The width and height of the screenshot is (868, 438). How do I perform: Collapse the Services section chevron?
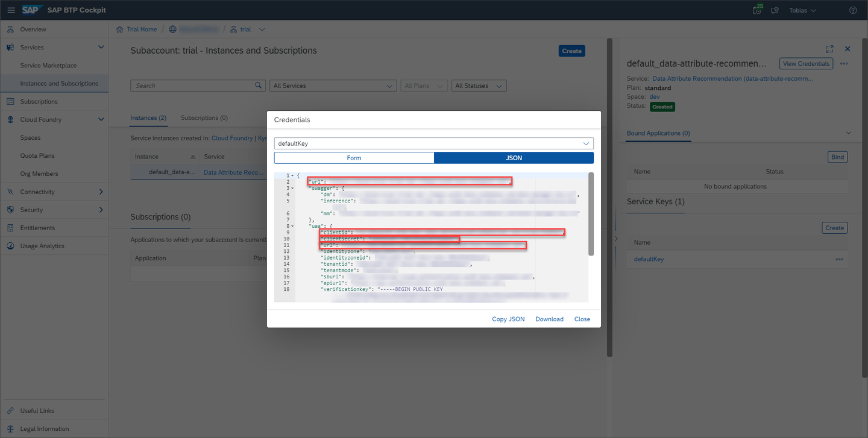pos(101,48)
